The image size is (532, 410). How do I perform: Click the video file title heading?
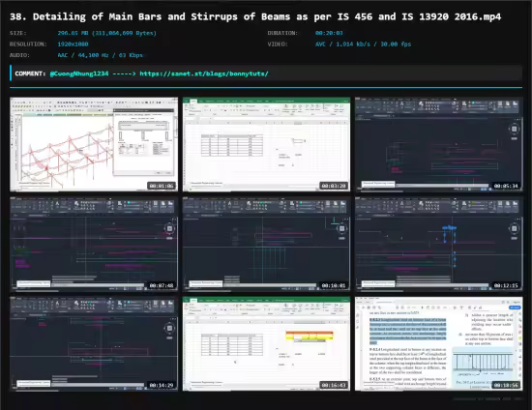pyautogui.click(x=255, y=16)
